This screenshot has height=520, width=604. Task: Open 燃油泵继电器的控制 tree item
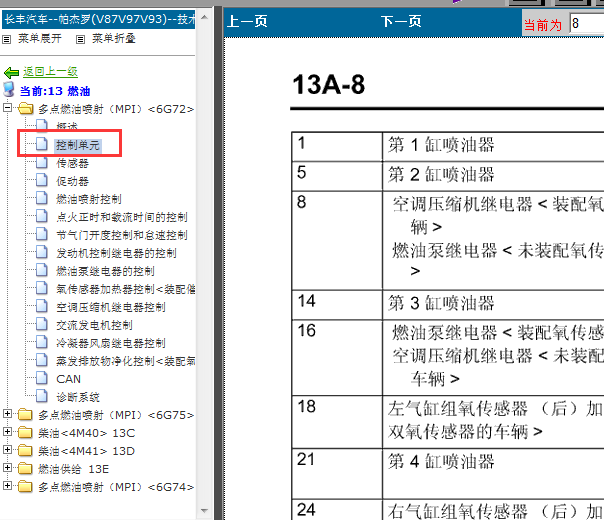coord(105,271)
